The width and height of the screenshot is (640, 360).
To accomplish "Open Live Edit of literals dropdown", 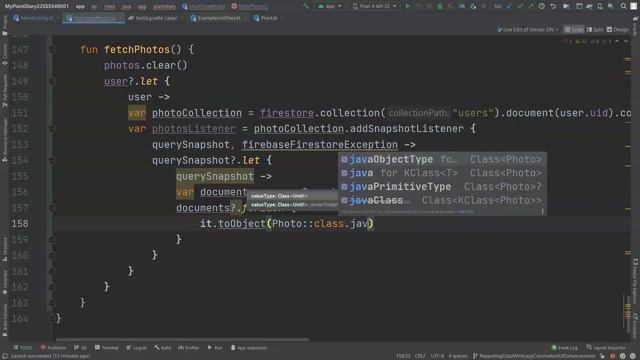I will coord(527,29).
